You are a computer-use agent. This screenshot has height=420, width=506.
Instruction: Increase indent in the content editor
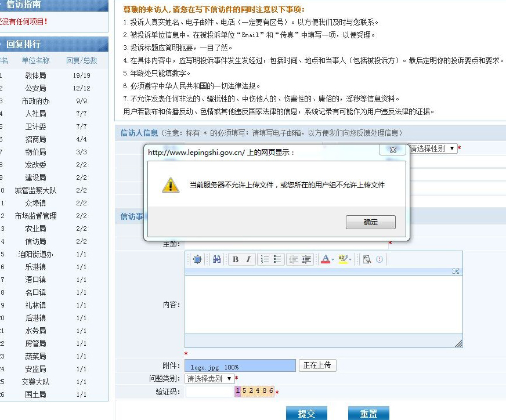306,259
